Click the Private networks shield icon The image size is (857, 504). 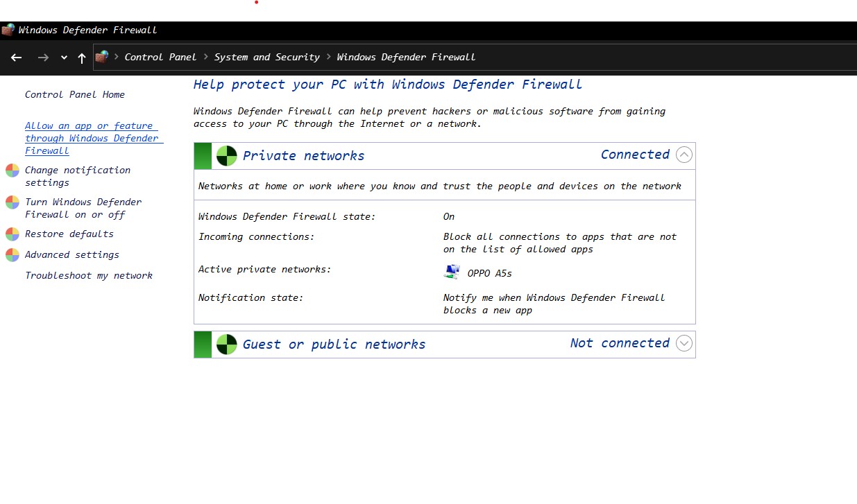pyautogui.click(x=226, y=156)
